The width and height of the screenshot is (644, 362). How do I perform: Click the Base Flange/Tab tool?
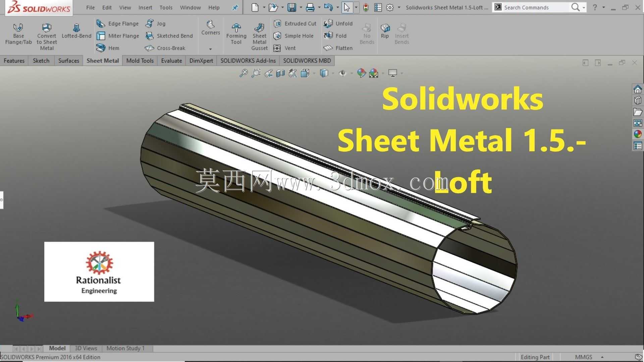coord(18,34)
